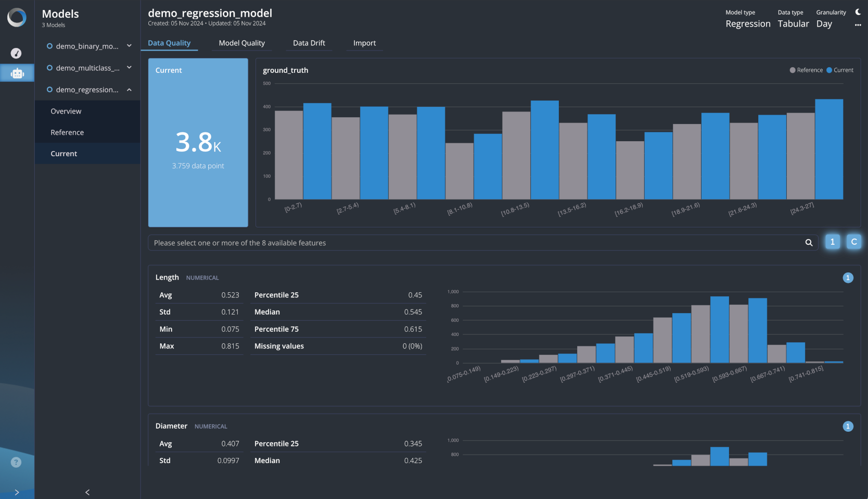Expand the demo_multiclass_... model chevron

129,68
